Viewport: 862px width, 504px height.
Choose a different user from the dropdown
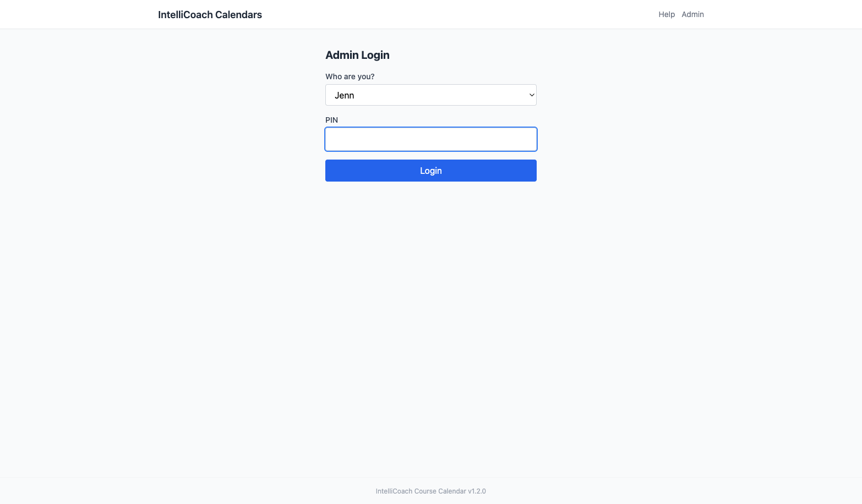[431, 95]
